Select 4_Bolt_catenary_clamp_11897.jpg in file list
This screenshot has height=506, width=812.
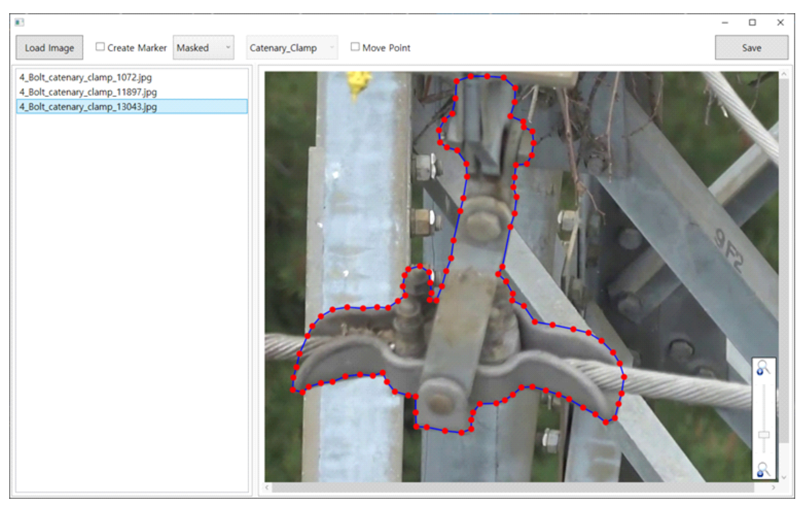(88, 92)
